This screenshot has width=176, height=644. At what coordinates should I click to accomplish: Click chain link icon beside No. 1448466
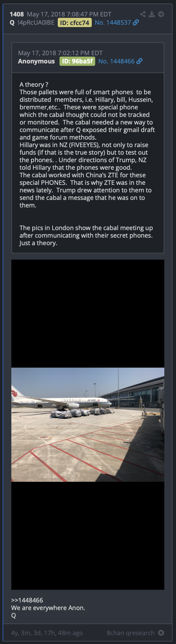(x=140, y=61)
